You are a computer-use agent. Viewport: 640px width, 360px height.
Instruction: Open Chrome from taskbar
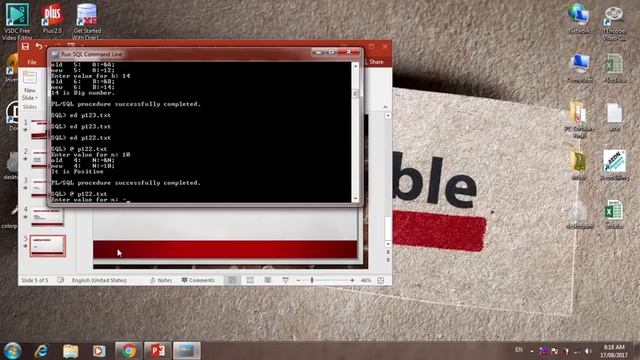pyautogui.click(x=128, y=351)
